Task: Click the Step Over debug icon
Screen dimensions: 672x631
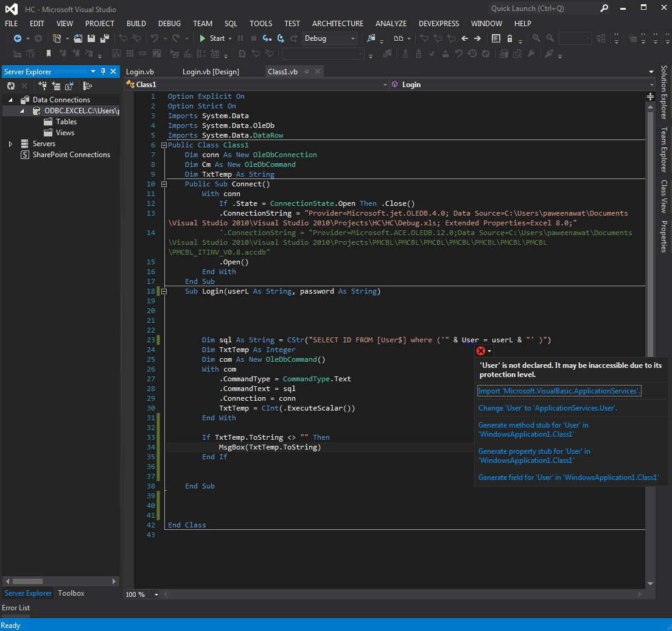Action: 281,38
